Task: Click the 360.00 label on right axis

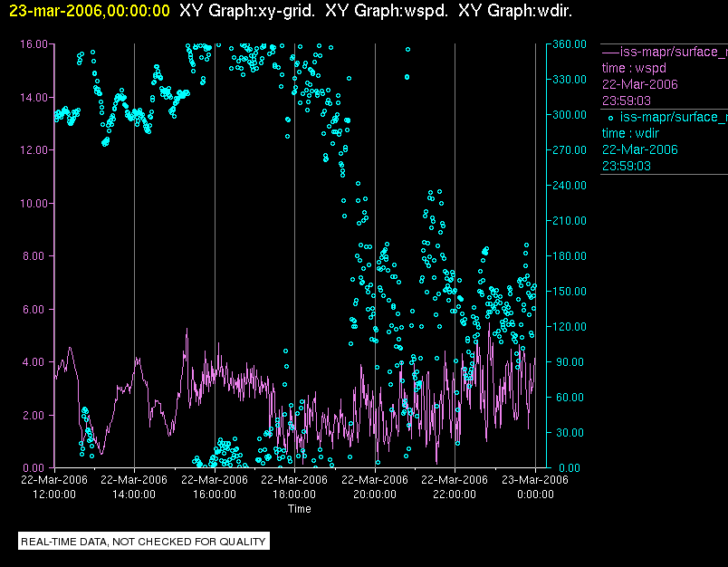Action: (570, 44)
